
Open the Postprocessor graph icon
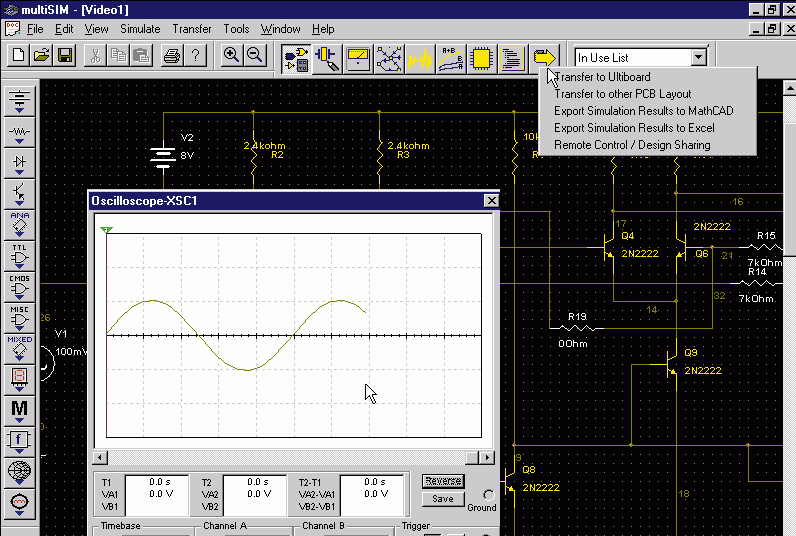[x=450, y=59]
